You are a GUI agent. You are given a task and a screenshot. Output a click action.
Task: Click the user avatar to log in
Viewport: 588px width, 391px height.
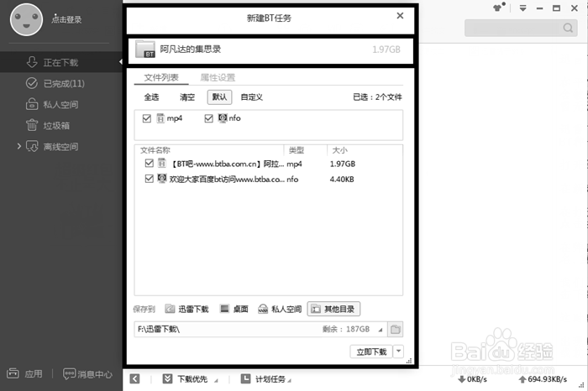[x=26, y=20]
